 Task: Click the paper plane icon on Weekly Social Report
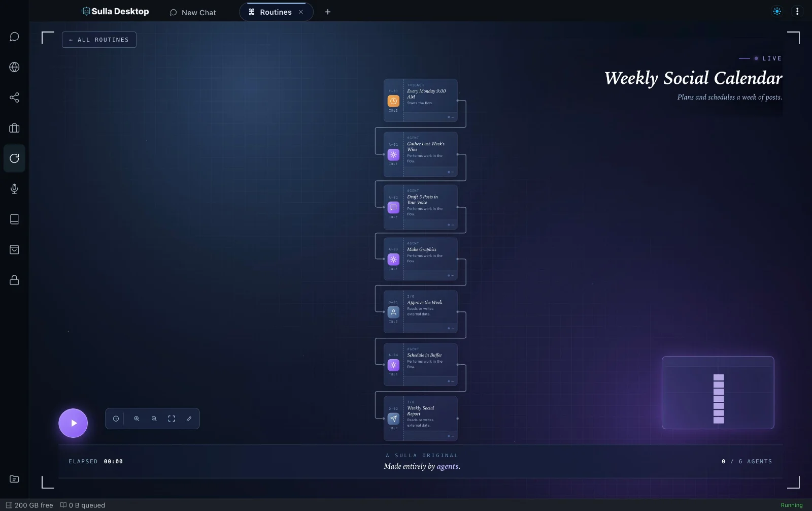pos(393,419)
